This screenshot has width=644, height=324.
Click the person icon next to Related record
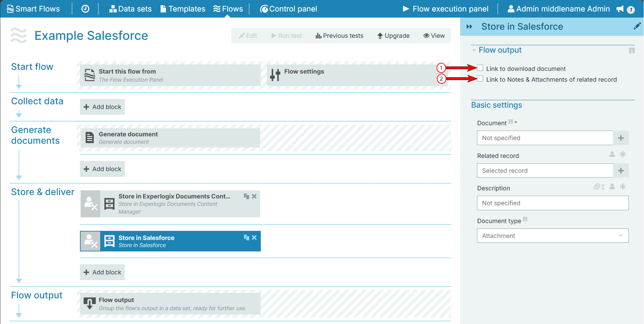coord(612,154)
